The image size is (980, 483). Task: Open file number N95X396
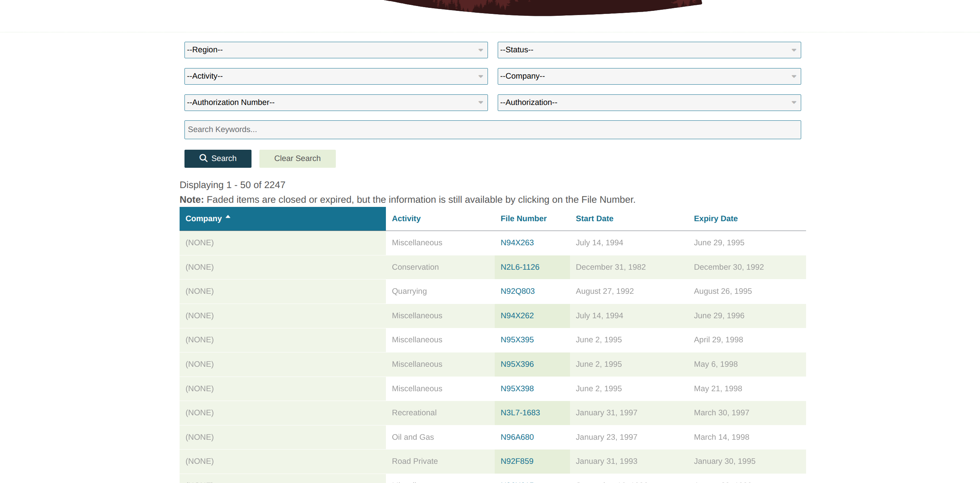(517, 364)
